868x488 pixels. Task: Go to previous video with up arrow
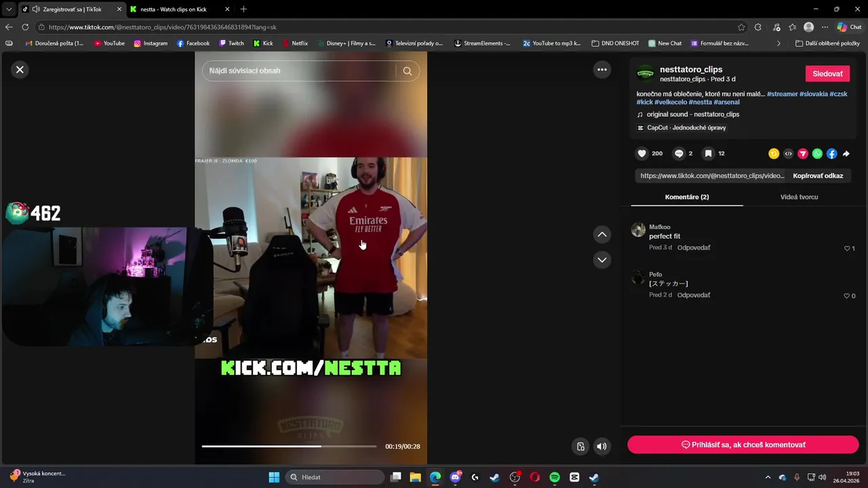(x=601, y=235)
